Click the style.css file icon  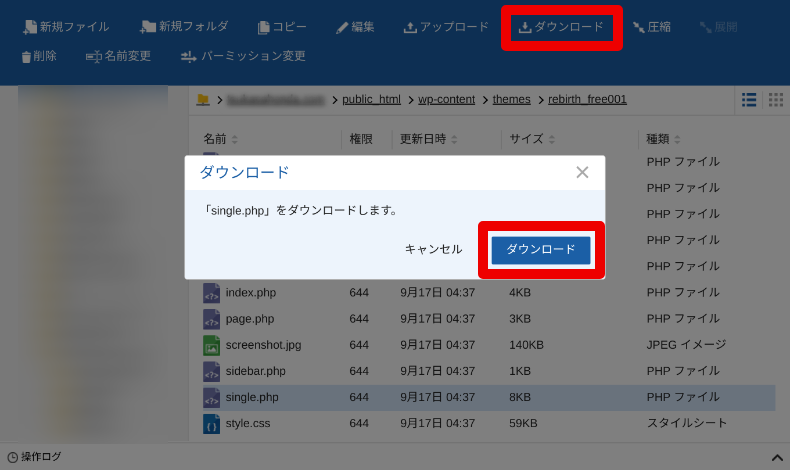[x=211, y=424]
